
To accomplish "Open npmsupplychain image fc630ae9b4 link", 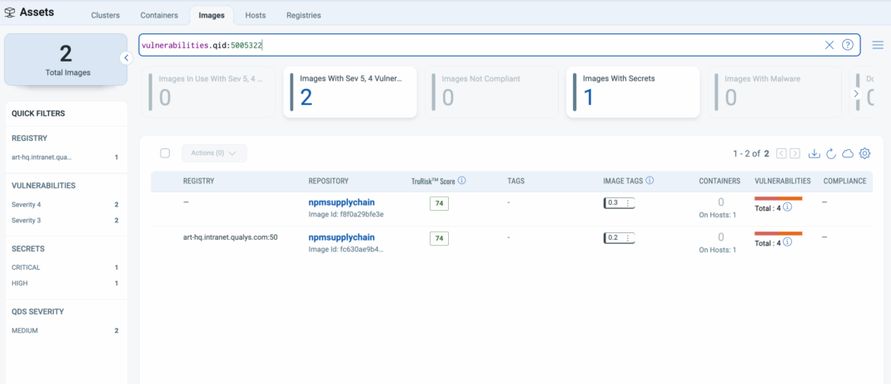I will 342,237.
